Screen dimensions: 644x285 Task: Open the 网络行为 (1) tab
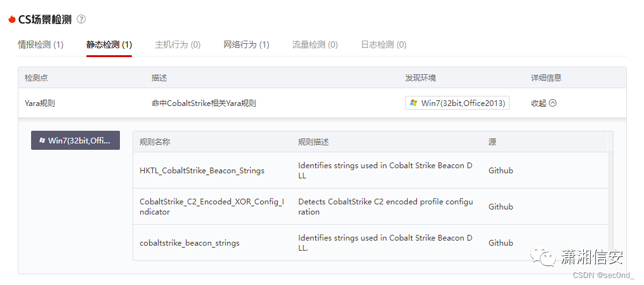click(246, 44)
